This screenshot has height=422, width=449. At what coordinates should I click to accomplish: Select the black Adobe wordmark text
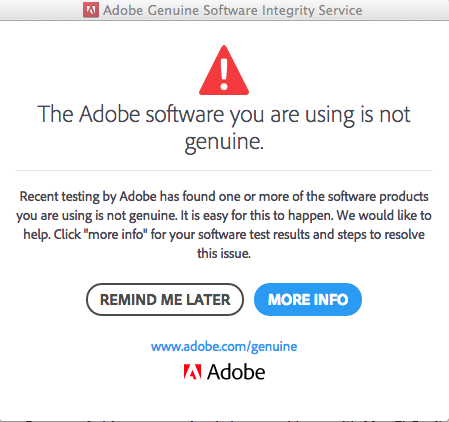pyautogui.click(x=236, y=372)
